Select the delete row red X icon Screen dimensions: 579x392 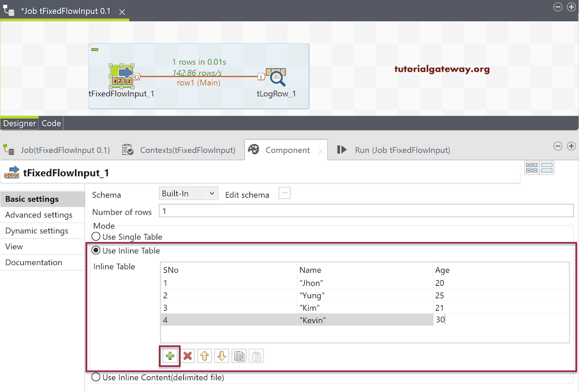click(187, 355)
